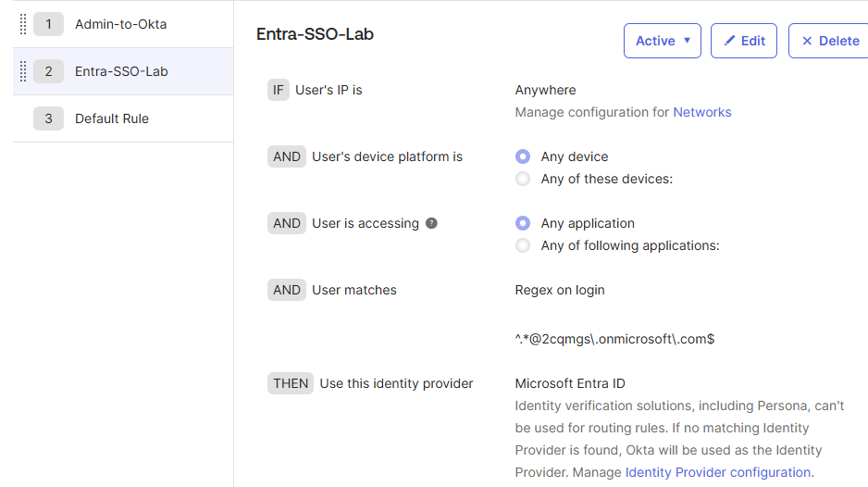Click the help icon next to User is accessing

431,223
